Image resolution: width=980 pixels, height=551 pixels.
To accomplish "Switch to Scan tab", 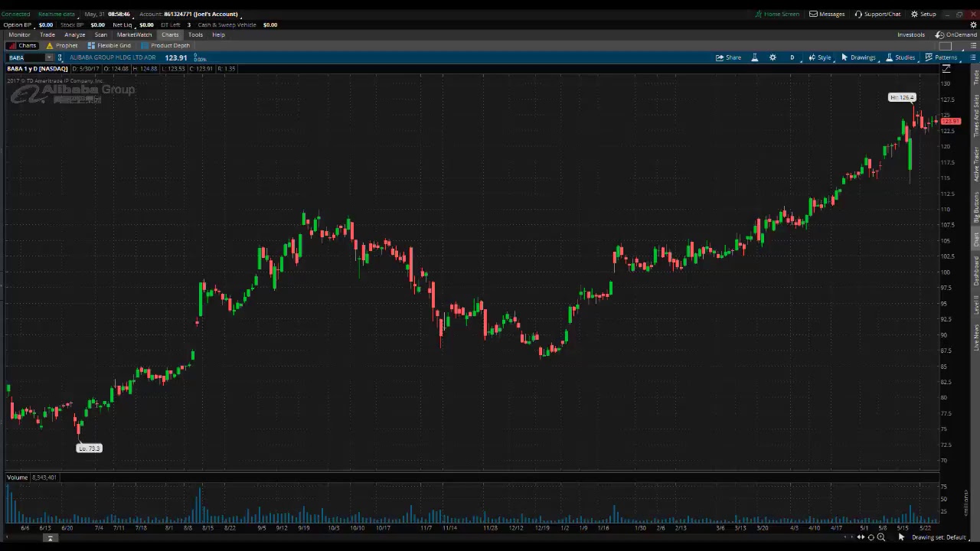I will pyautogui.click(x=101, y=34).
